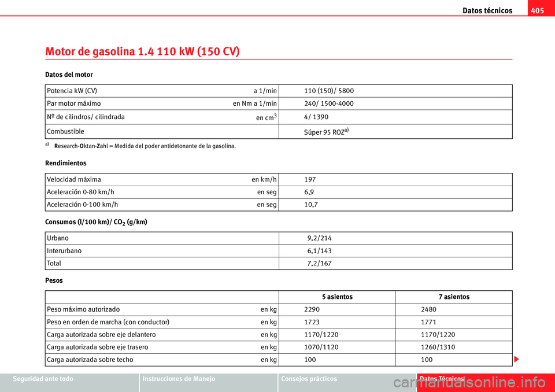555x392 pixels.
Task: Click the en Nm a 1/min unit text
Action: (x=255, y=103)
